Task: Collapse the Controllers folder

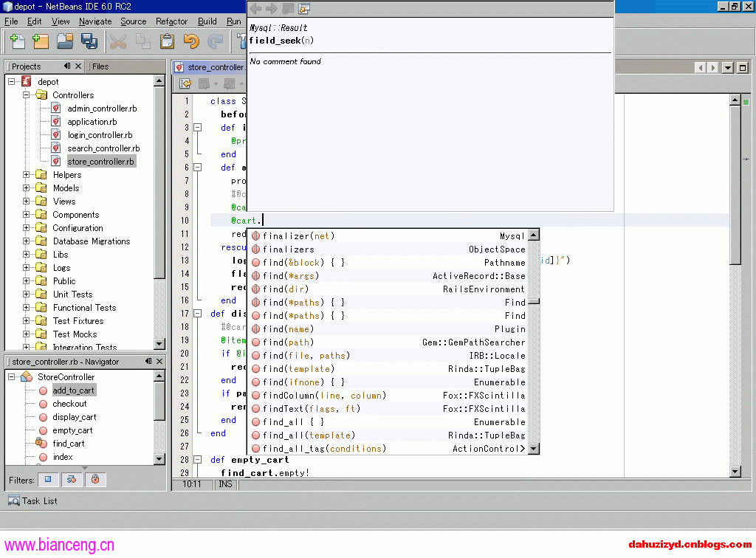Action: pos(27,95)
